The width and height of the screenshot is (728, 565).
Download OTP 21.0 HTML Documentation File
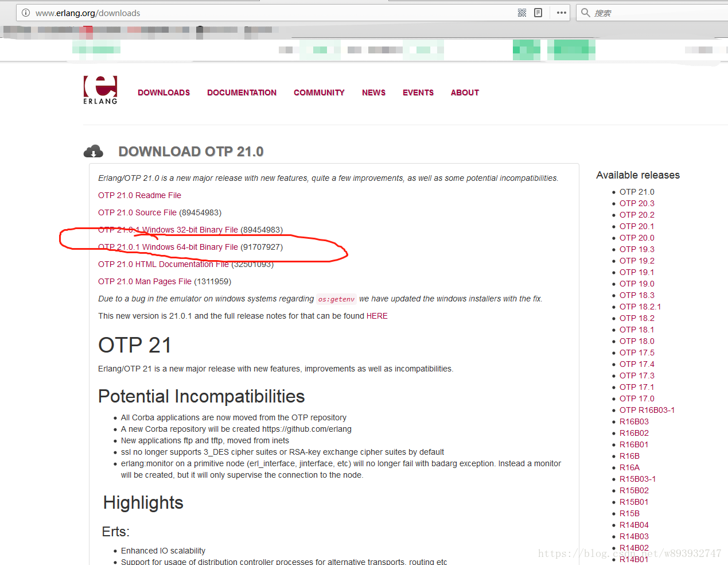click(x=163, y=264)
